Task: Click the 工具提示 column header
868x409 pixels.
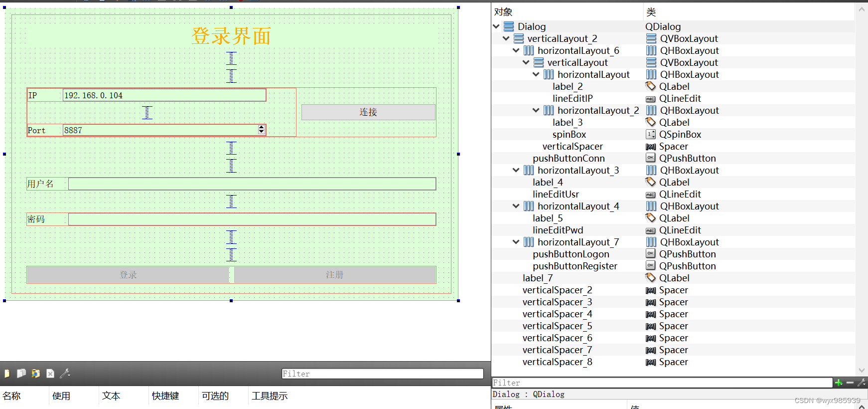Action: pyautogui.click(x=270, y=396)
